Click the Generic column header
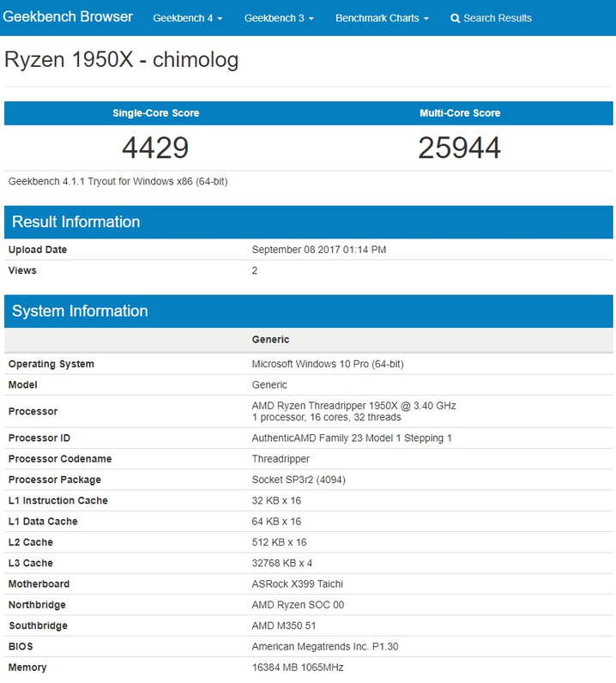The width and height of the screenshot is (616, 683). point(270,340)
